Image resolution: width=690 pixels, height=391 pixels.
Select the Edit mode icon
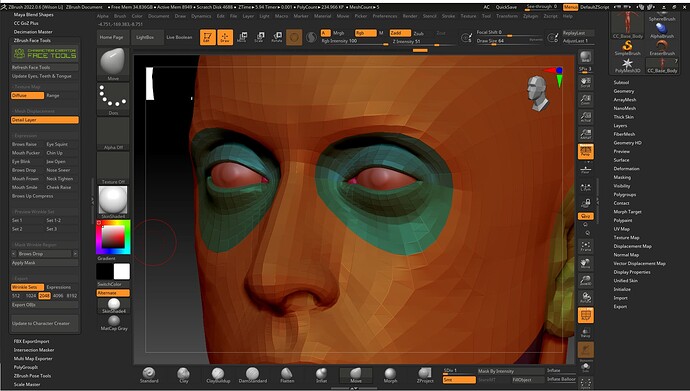(207, 37)
